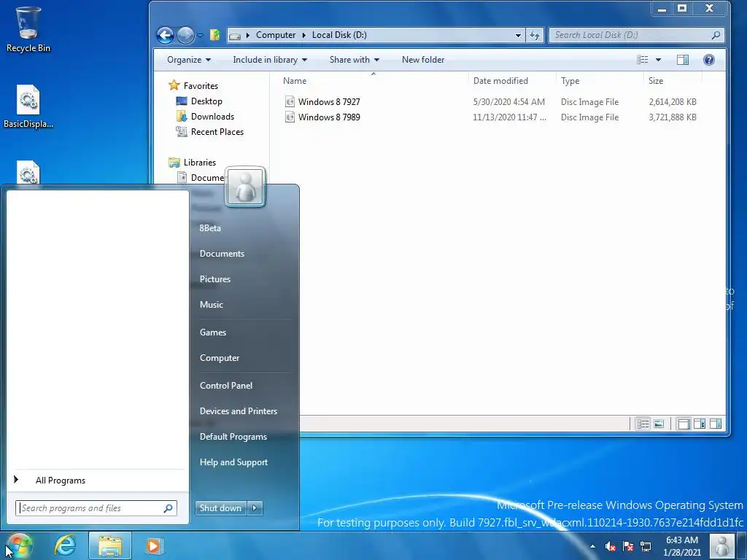Toggle the preview pane button
The height and width of the screenshot is (560, 747).
click(x=683, y=60)
